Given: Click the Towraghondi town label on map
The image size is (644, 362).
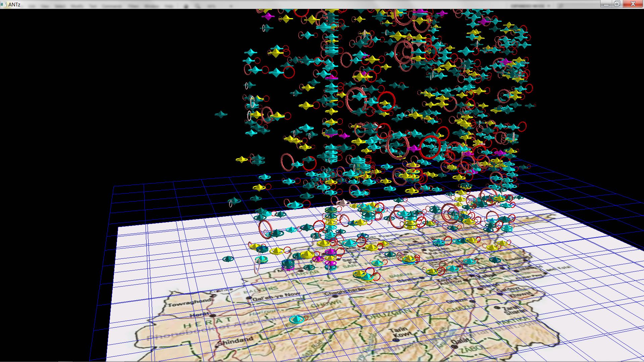Looking at the screenshot, I should (190, 303).
